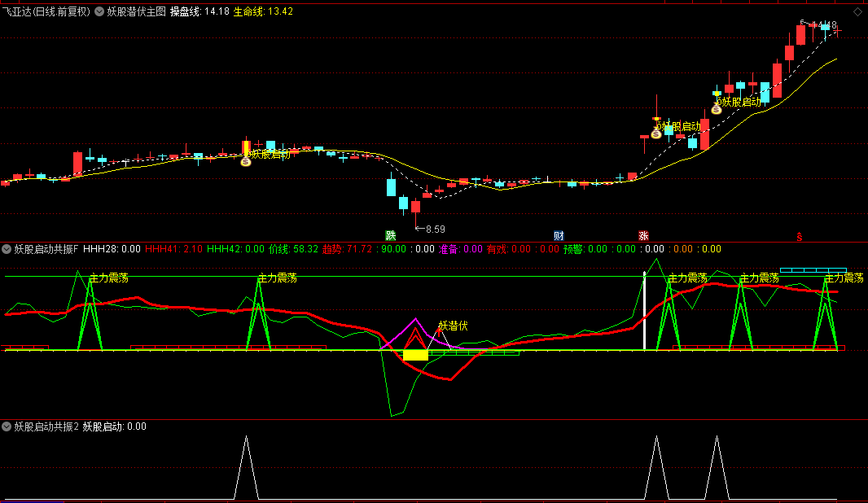Click the 8.59 low price label

(x=436, y=229)
